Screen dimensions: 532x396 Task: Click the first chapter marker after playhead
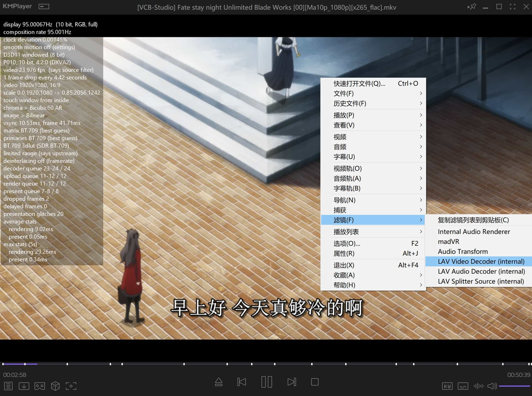tap(67, 364)
